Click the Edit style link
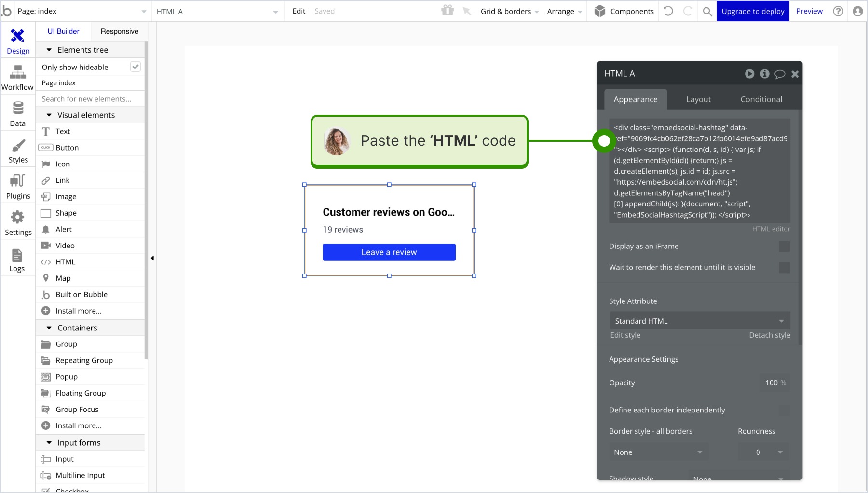 tap(625, 335)
